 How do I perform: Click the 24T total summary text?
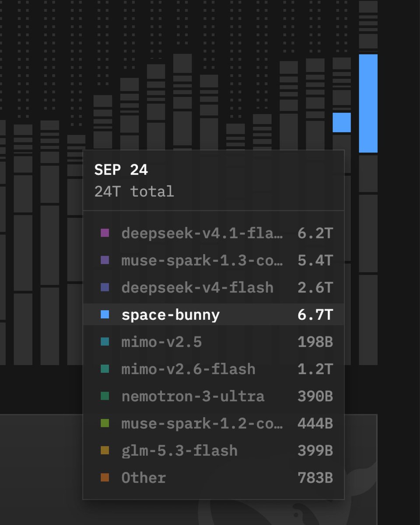(134, 191)
